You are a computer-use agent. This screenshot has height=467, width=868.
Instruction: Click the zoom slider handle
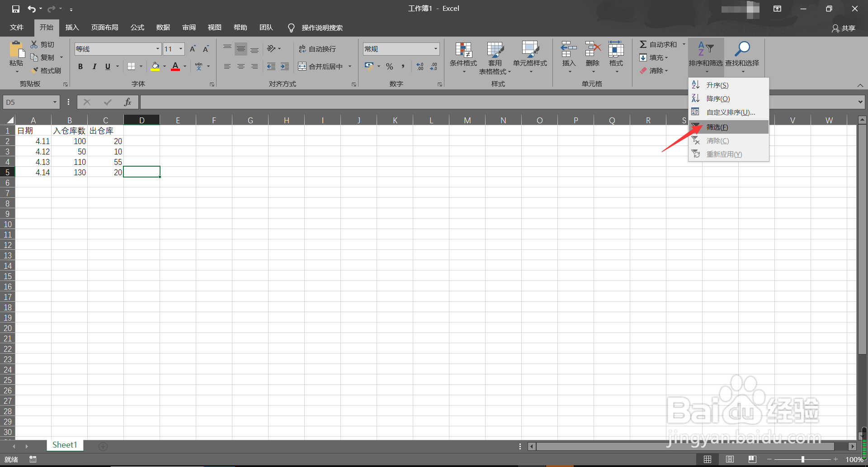[803, 459]
